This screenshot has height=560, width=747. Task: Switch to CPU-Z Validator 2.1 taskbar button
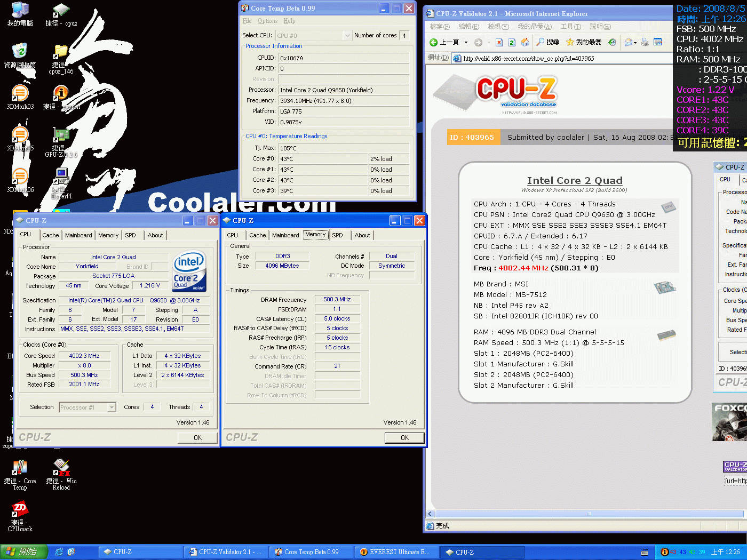coord(225,552)
